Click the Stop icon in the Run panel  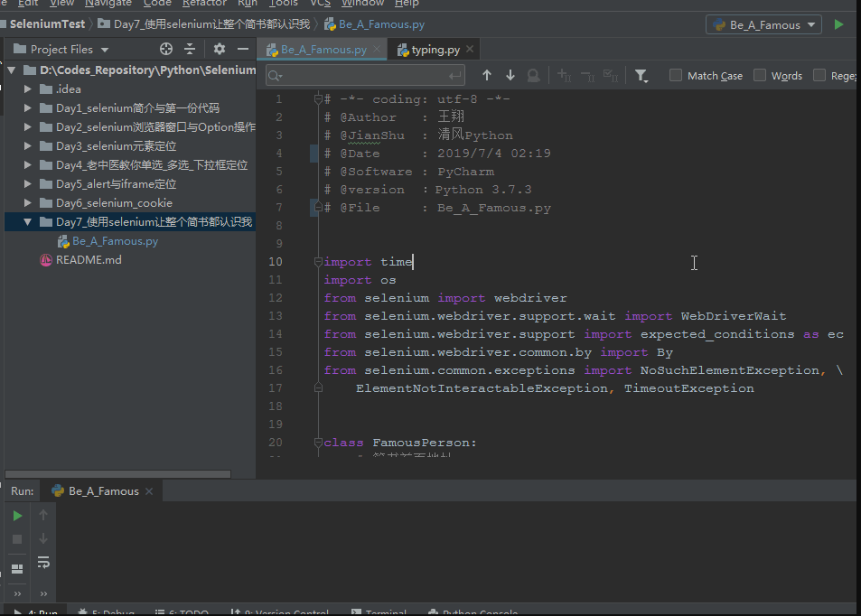tap(17, 538)
